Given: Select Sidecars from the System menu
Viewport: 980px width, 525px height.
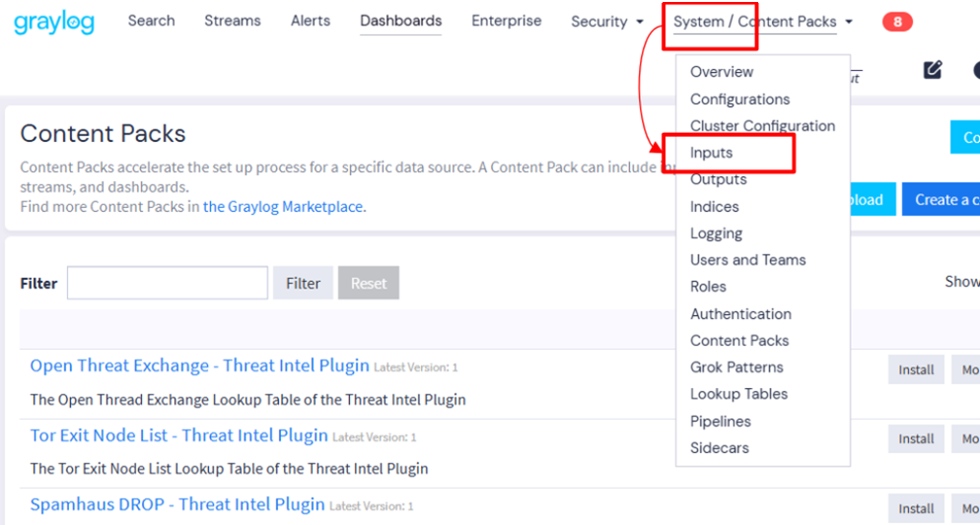Looking at the screenshot, I should (x=720, y=447).
